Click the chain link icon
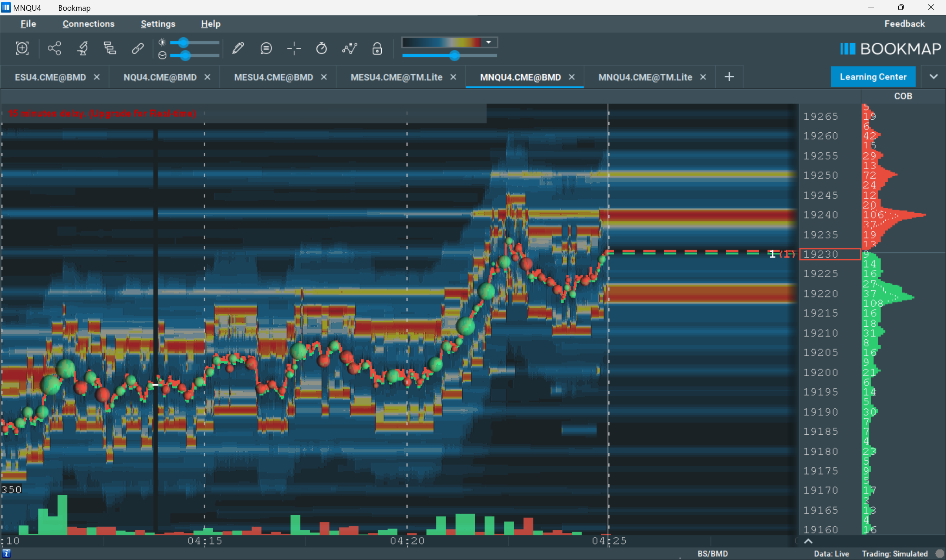Viewport: 946px width, 560px height. point(138,48)
